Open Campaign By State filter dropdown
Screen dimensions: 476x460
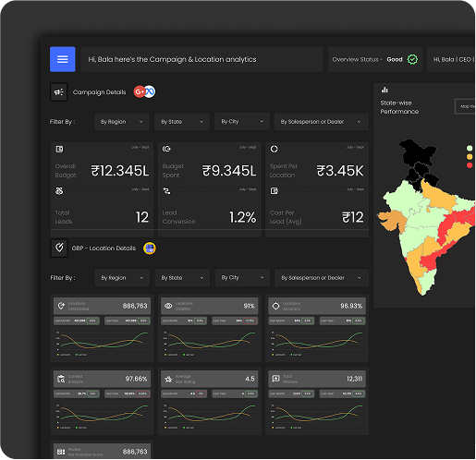click(x=182, y=122)
